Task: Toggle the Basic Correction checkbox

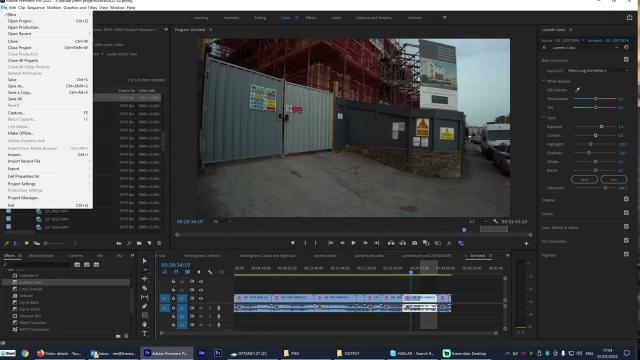Action: [x=626, y=60]
